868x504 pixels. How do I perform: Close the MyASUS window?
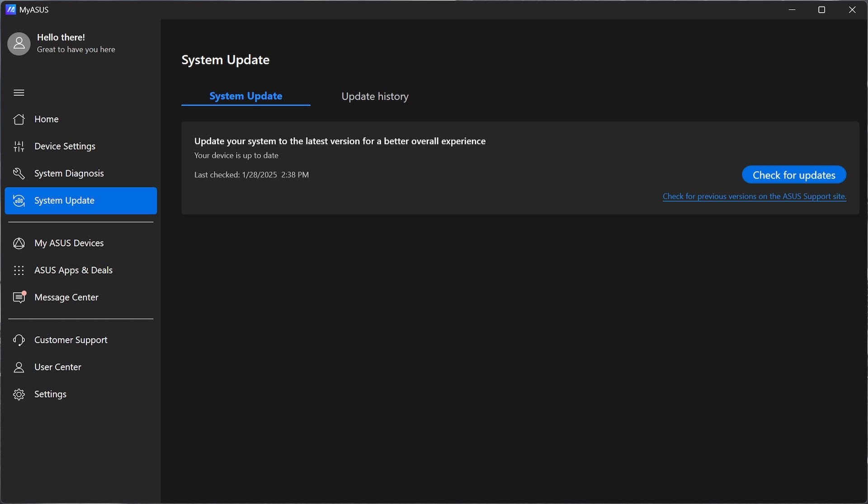coord(852,10)
